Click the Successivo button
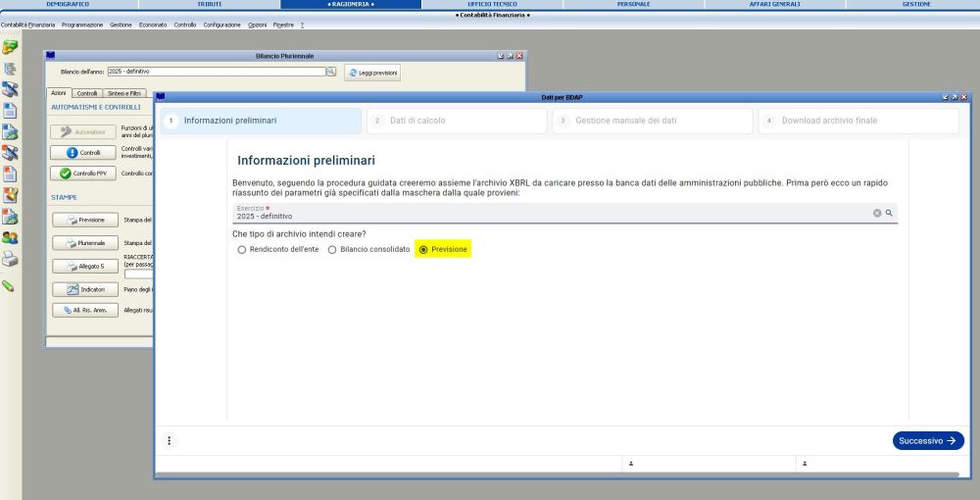The image size is (980, 500). (928, 440)
